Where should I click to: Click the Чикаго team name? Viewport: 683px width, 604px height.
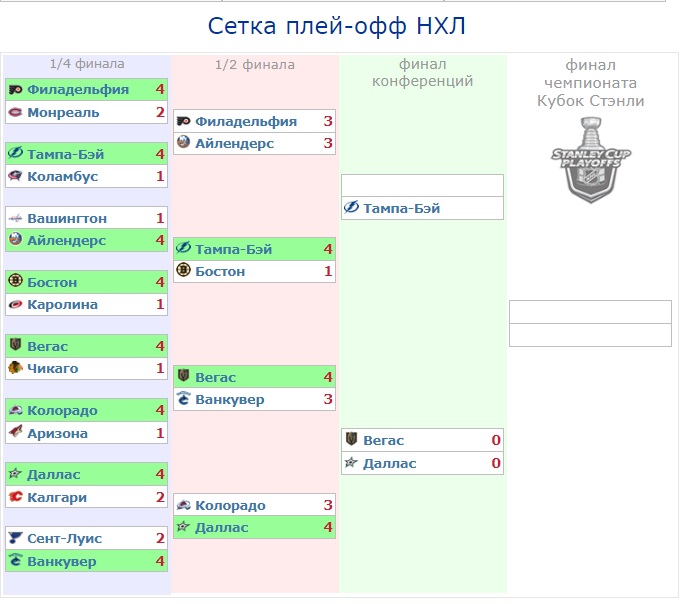[53, 369]
